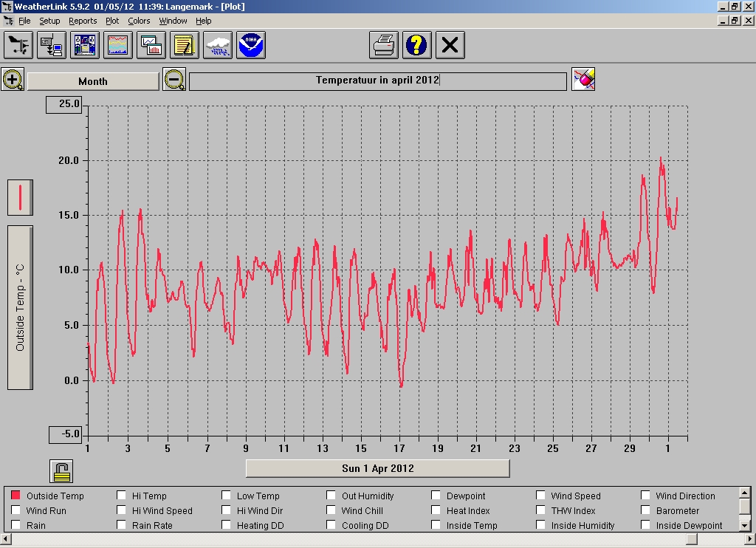Check the Hi Wind Dir box
This screenshot has width=756, height=548.
coord(226,510)
